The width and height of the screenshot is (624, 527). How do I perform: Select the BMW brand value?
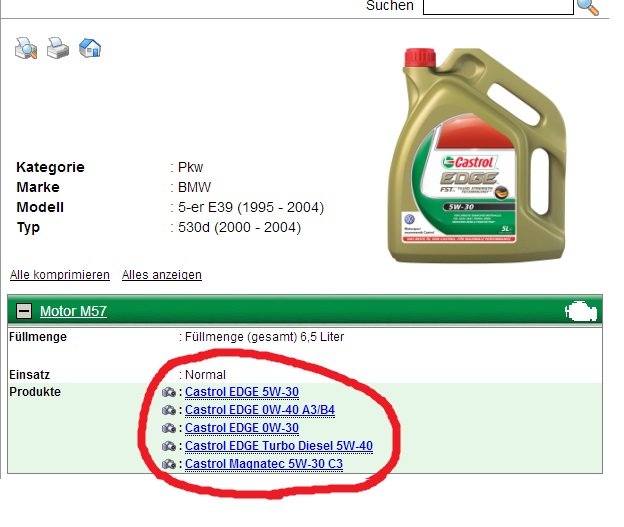[194, 187]
